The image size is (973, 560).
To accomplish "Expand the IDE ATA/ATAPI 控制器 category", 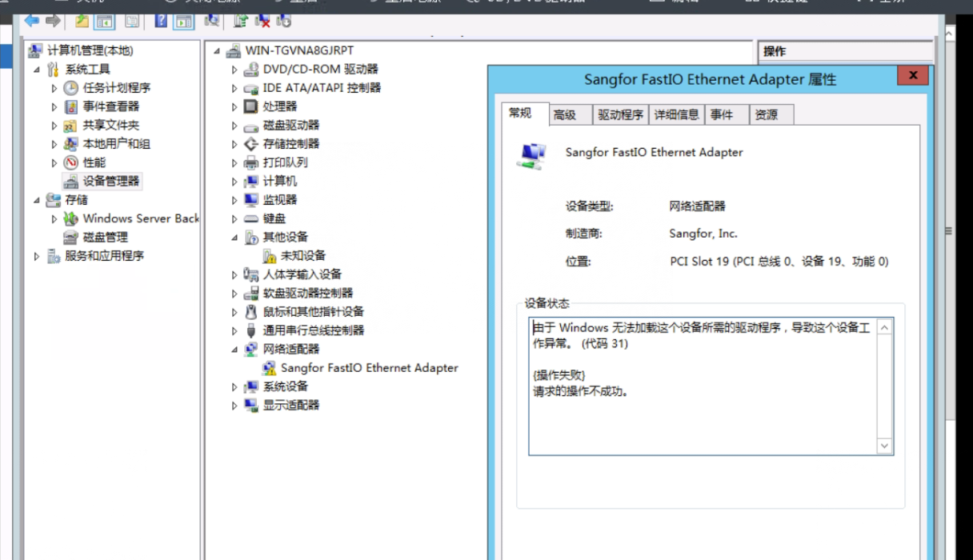I will tap(234, 88).
